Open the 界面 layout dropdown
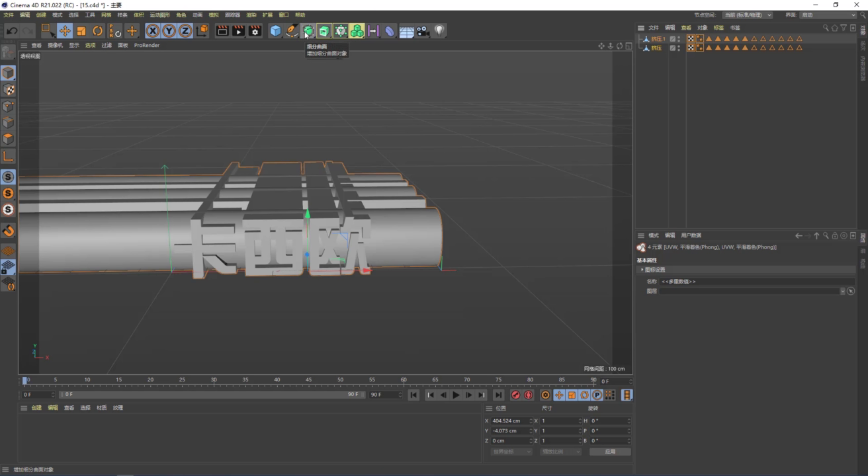The width and height of the screenshot is (868, 476). 828,15
